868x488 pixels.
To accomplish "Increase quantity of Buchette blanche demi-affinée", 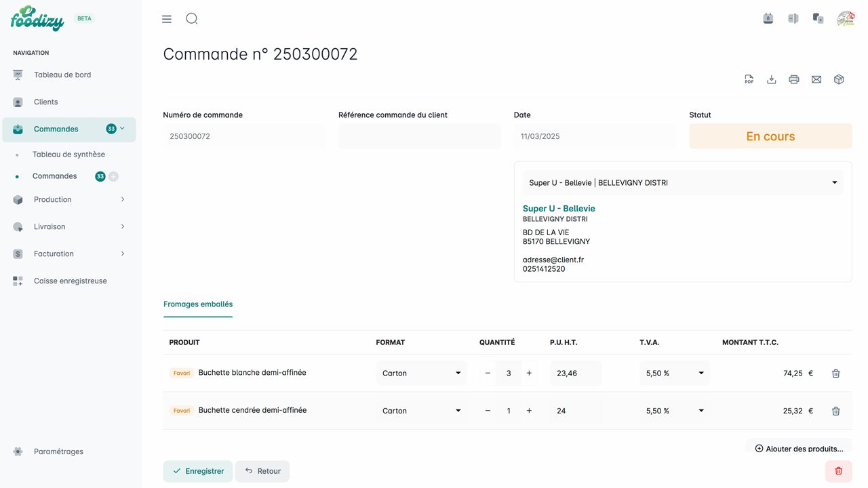I will tap(529, 373).
